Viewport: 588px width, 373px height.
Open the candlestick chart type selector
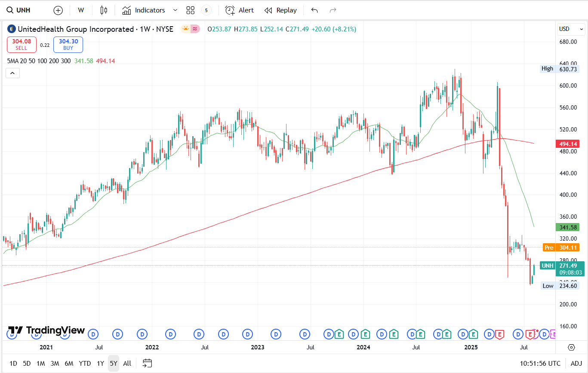(x=103, y=10)
